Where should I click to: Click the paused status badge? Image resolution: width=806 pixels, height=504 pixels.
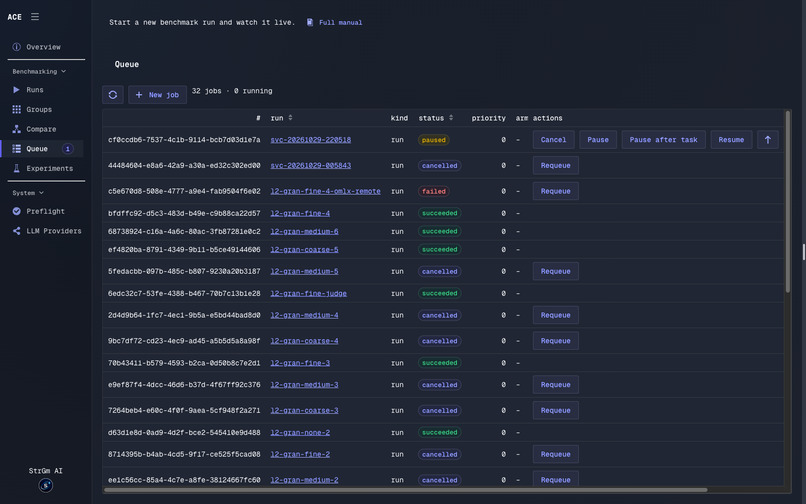[x=433, y=140]
